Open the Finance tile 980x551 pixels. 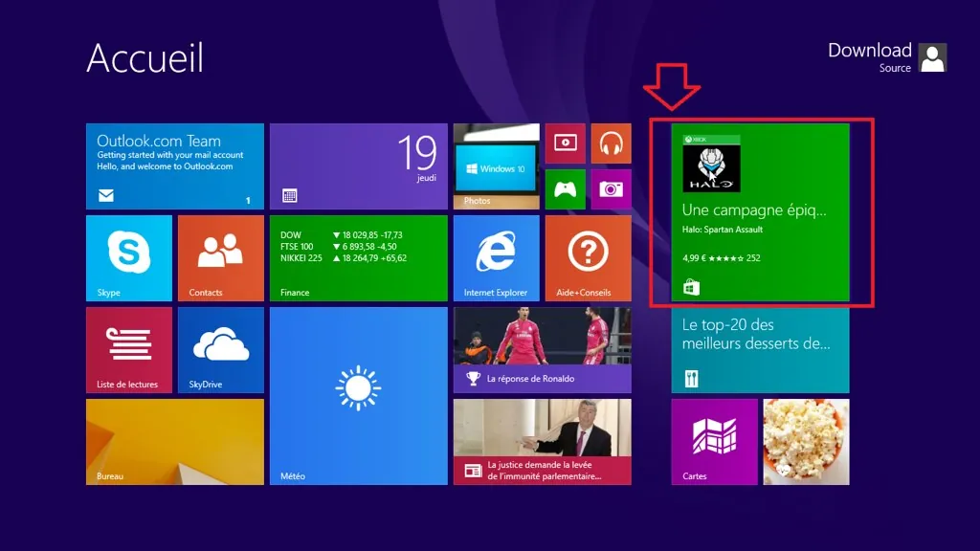point(359,258)
